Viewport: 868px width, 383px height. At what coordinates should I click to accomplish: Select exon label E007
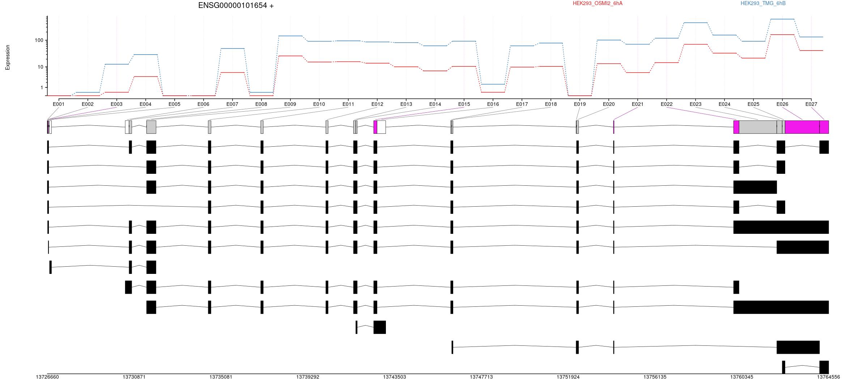[232, 104]
